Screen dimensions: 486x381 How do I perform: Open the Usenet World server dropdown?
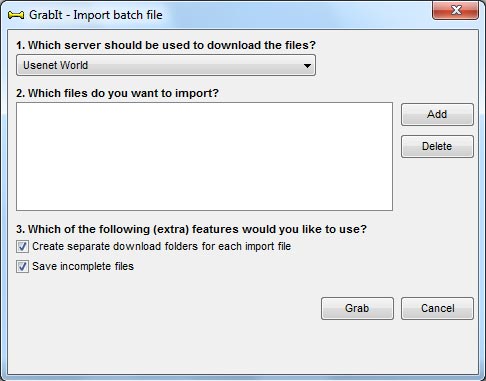pos(166,65)
